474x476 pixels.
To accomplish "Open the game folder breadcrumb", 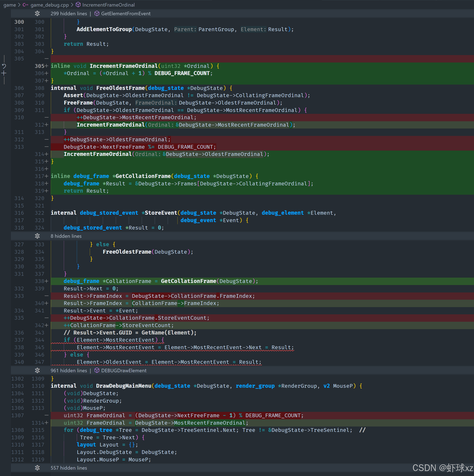I will point(10,5).
